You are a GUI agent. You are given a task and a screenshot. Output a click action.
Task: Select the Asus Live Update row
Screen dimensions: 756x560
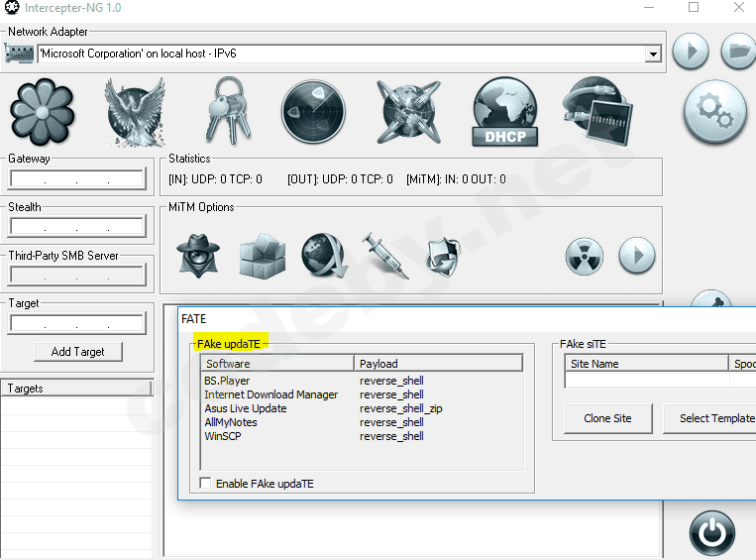tap(245, 408)
